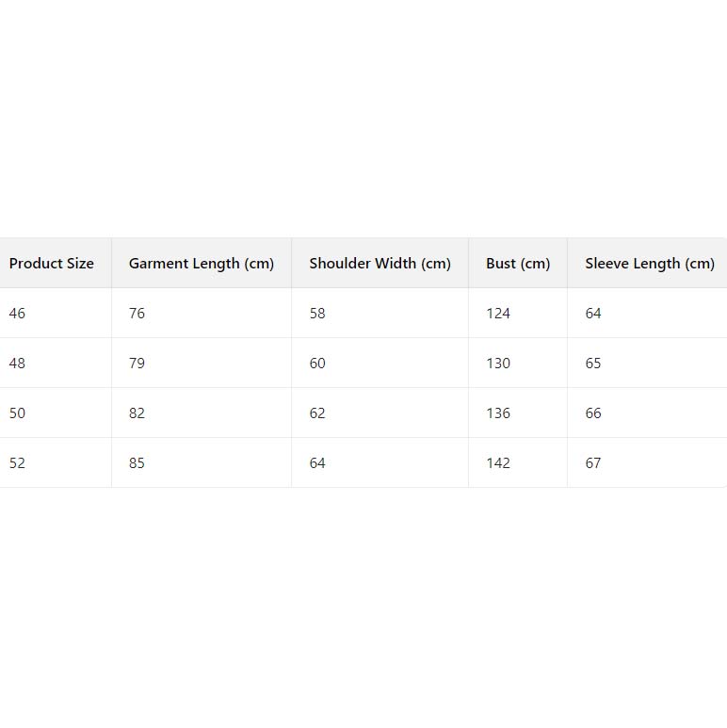Select product size 52 cell
727x728 pixels.
(x=18, y=463)
